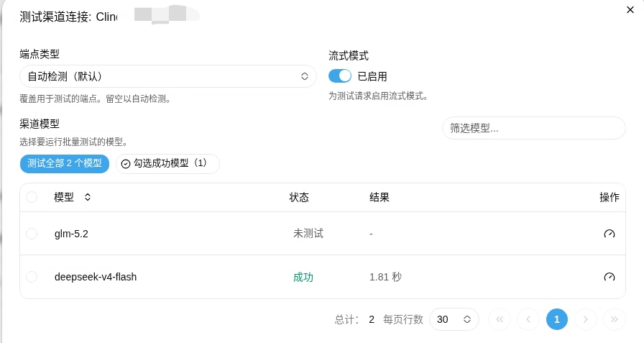Sort table by model name column
644x343 pixels.
point(88,197)
